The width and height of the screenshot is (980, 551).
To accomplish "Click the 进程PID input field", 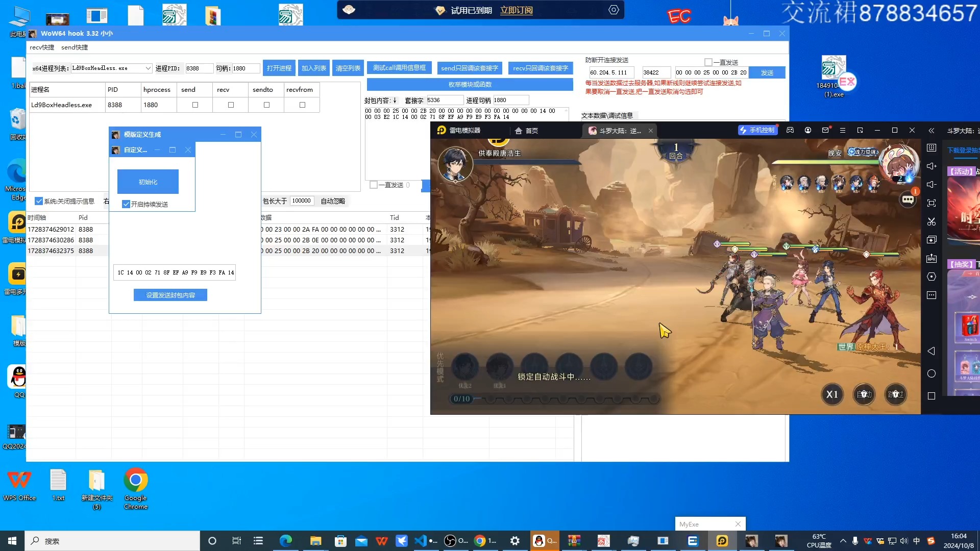I will click(x=199, y=68).
